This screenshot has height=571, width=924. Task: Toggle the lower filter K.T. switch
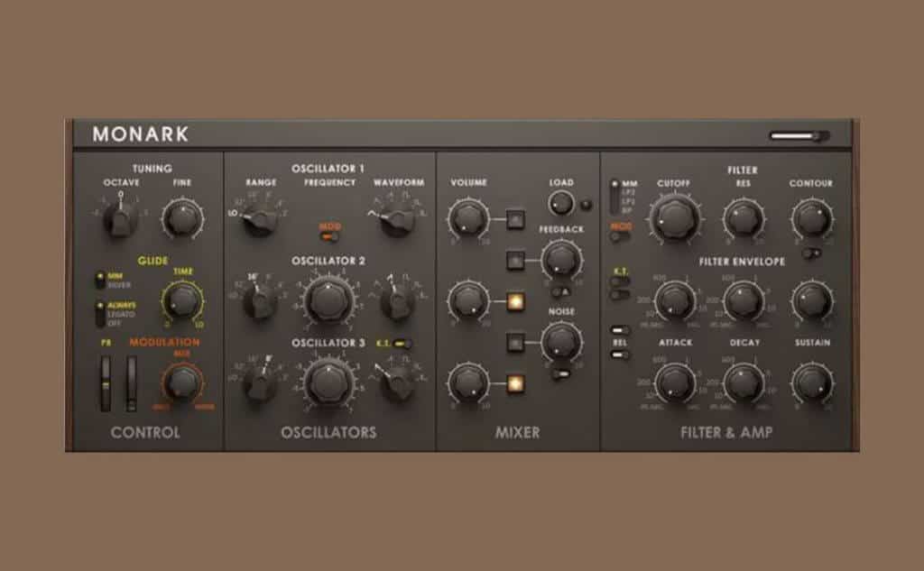[x=619, y=294]
